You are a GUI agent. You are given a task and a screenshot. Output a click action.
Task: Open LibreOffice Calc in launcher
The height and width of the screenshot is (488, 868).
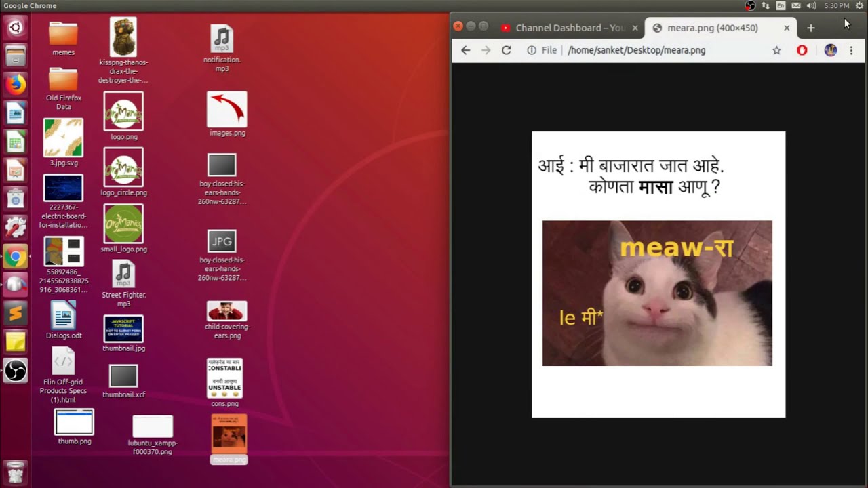click(16, 142)
